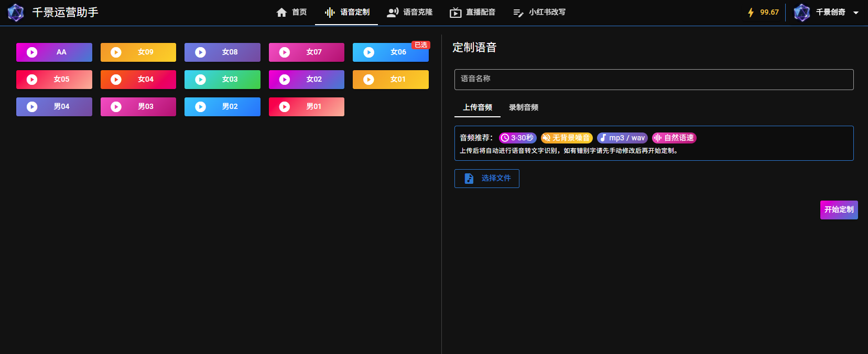Select the AA voice label
The height and width of the screenshot is (354, 868).
point(61,52)
